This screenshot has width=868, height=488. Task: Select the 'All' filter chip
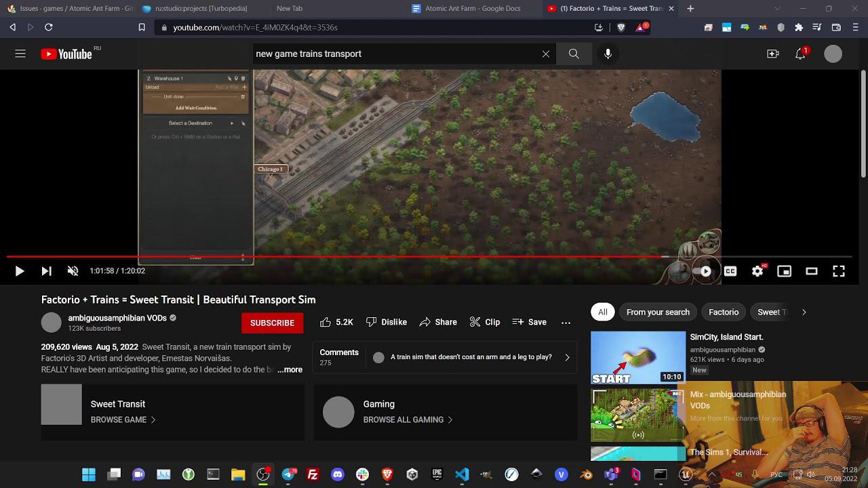pos(603,312)
